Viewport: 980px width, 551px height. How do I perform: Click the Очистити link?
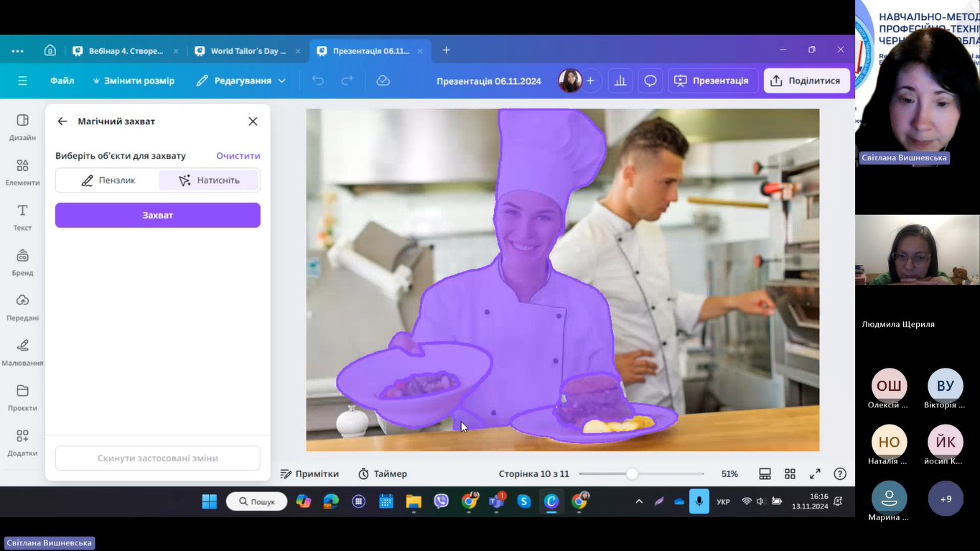point(238,156)
